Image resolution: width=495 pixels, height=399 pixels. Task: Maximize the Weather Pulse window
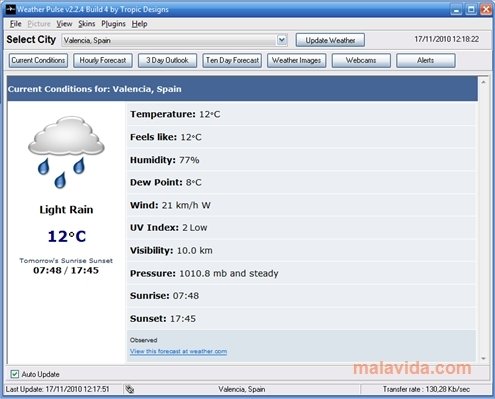[x=471, y=9]
